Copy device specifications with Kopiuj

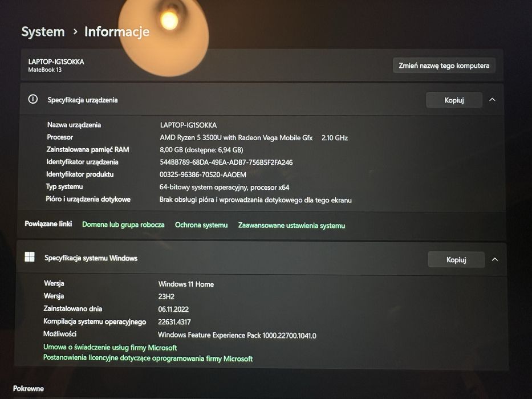[x=454, y=100]
